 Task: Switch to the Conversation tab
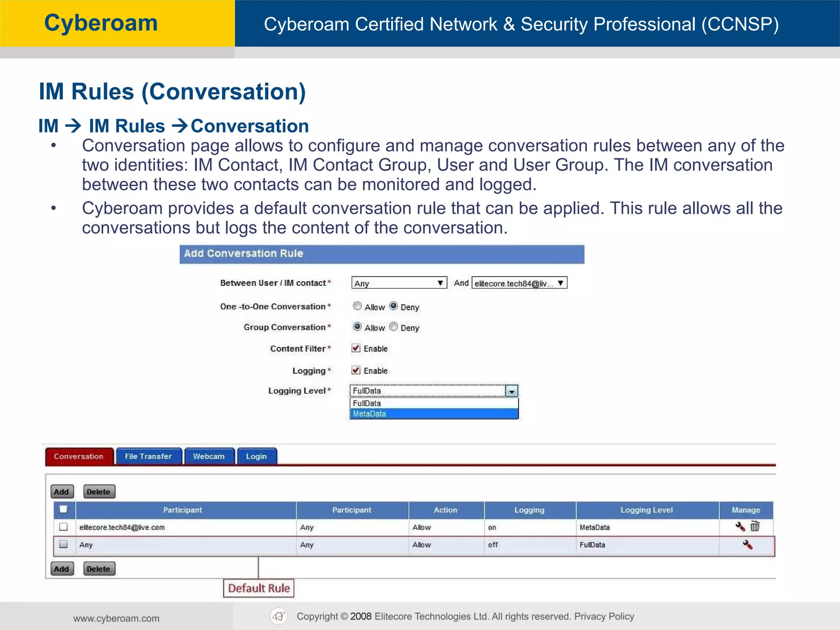point(79,457)
